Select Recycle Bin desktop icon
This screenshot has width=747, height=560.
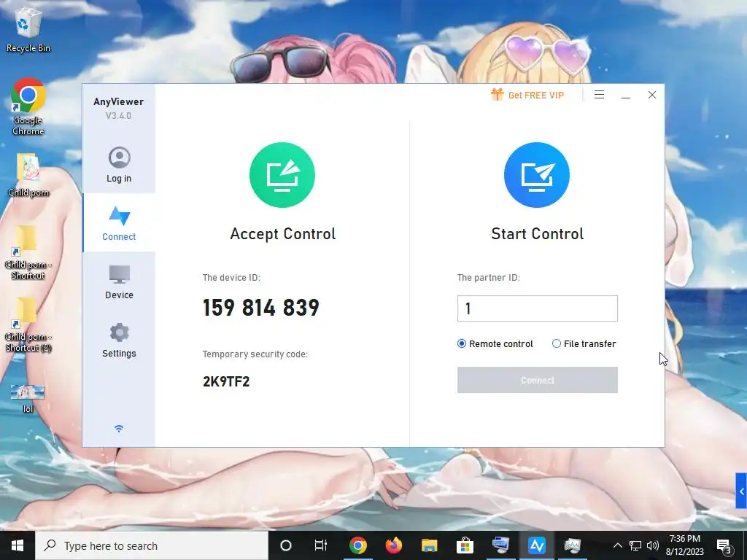tap(28, 29)
